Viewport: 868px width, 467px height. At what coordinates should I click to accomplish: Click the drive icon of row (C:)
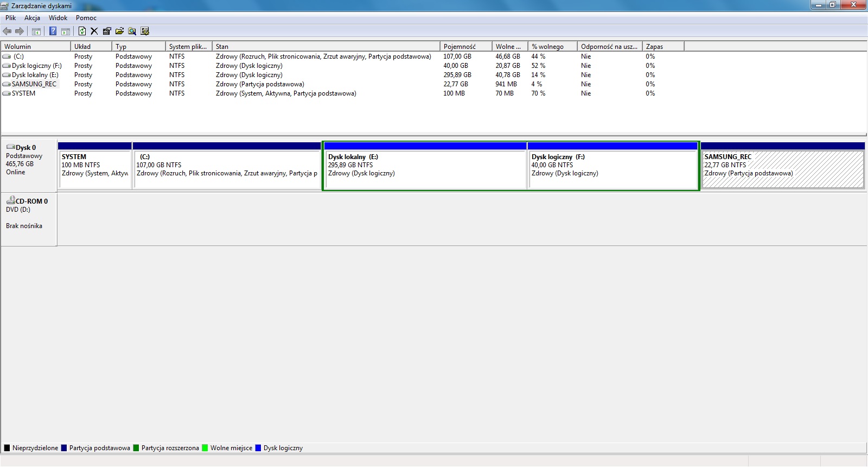7,56
